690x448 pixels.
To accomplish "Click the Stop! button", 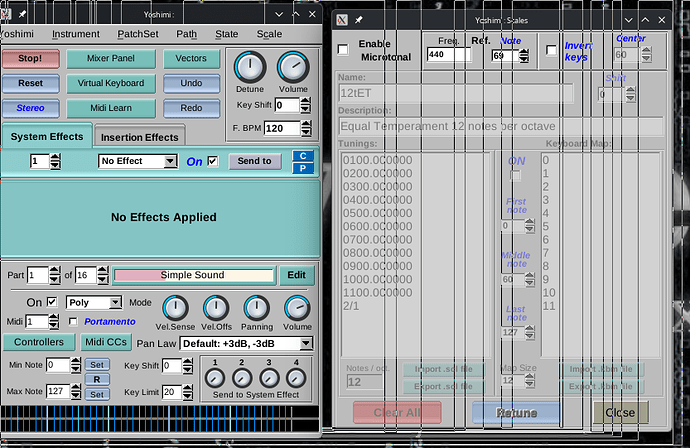I will [x=31, y=59].
